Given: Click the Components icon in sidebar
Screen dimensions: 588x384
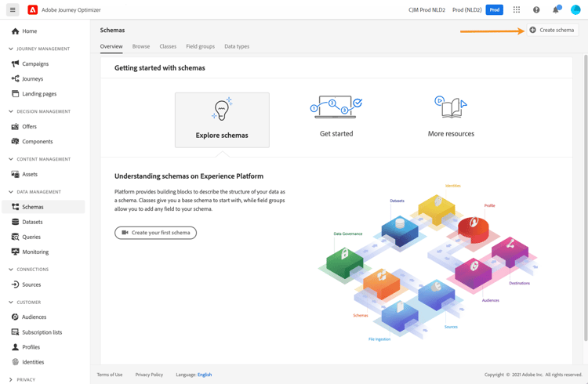Looking at the screenshot, I should pos(15,141).
